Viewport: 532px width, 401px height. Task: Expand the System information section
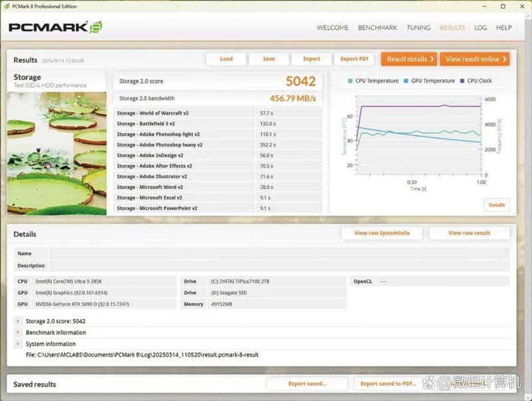pyautogui.click(x=50, y=344)
